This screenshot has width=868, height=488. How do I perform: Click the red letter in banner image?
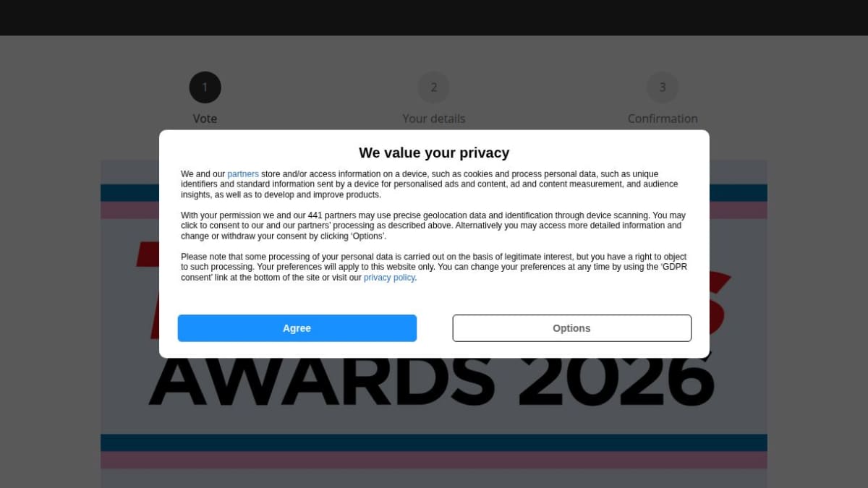(x=148, y=289)
